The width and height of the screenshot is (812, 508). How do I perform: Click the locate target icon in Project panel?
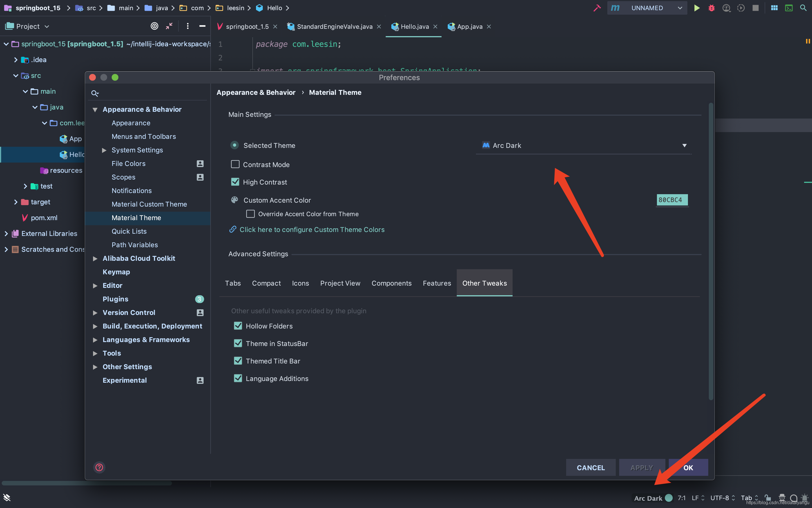point(154,26)
